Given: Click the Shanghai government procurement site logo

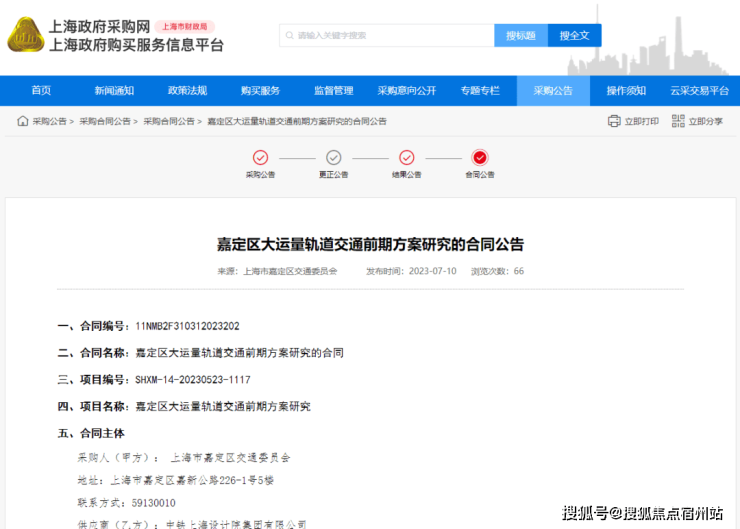Looking at the screenshot, I should (x=25, y=35).
